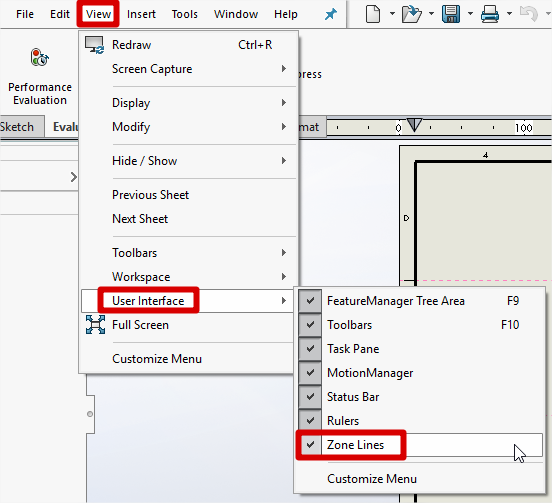Click the Full Screen arrows icon
The width and height of the screenshot is (552, 503).
(95, 325)
